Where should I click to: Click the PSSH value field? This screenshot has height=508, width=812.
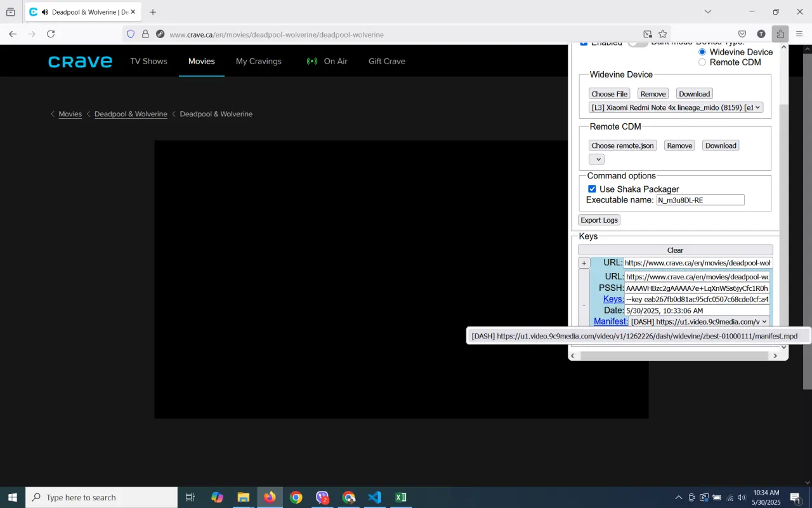[x=697, y=288]
